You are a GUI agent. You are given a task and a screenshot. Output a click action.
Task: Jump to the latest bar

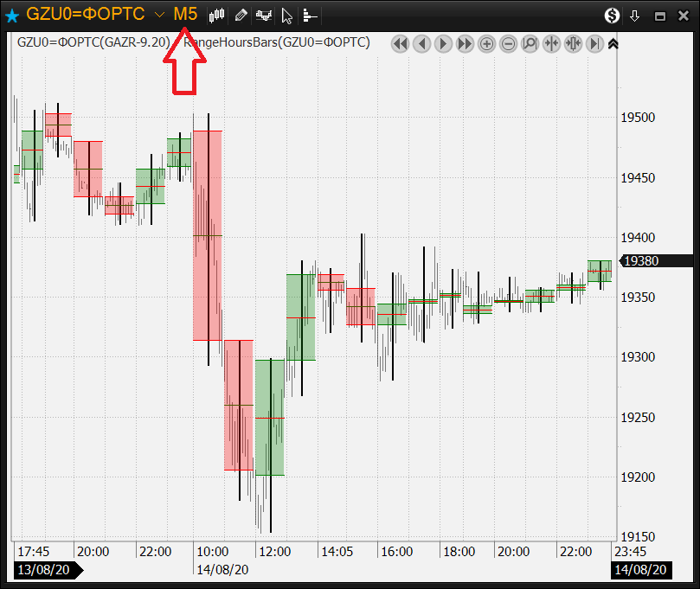594,43
